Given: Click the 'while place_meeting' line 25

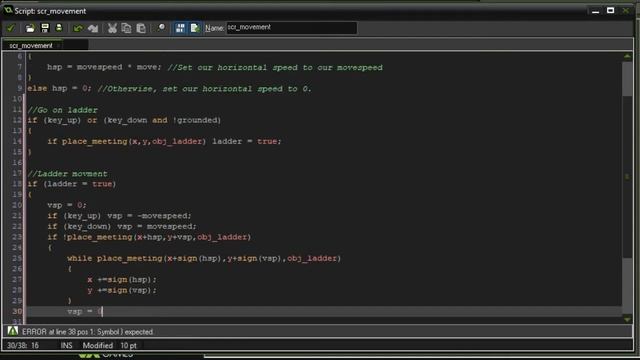Looking at the screenshot, I should click(x=204, y=258).
